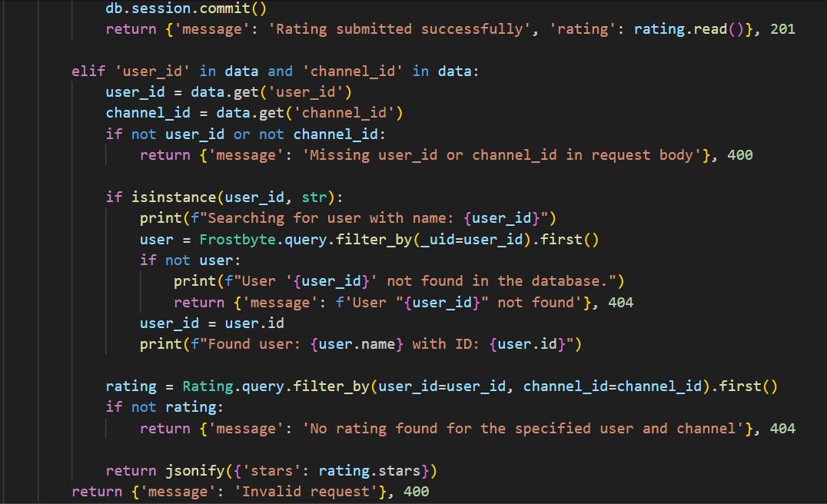This screenshot has height=504, width=827.
Task: Click 'Rating submitted successfully' string
Action: (399, 29)
